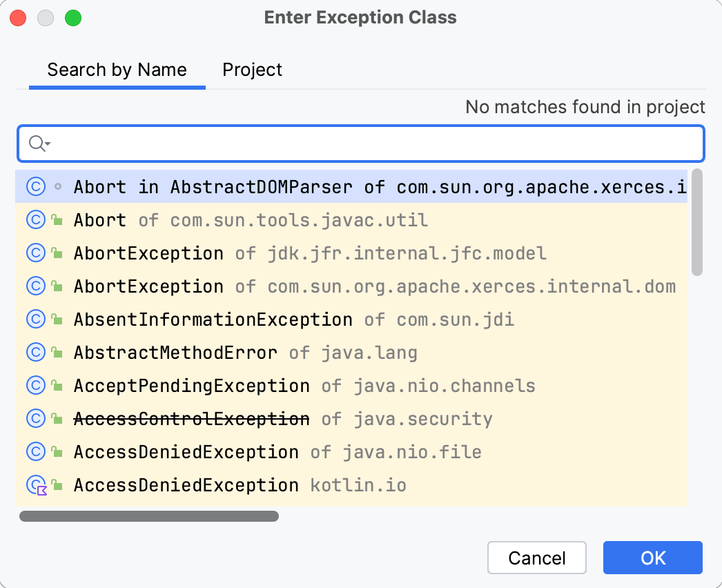Select Abort of com.sun.tools.javac.util
The width and height of the screenshot is (722, 588).
[351, 219]
